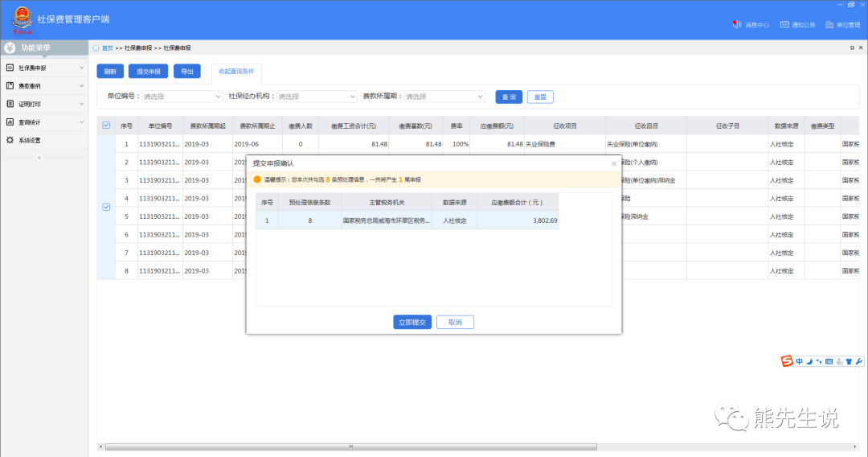Click the 费款缴纳 sidebar icon

[x=10, y=86]
